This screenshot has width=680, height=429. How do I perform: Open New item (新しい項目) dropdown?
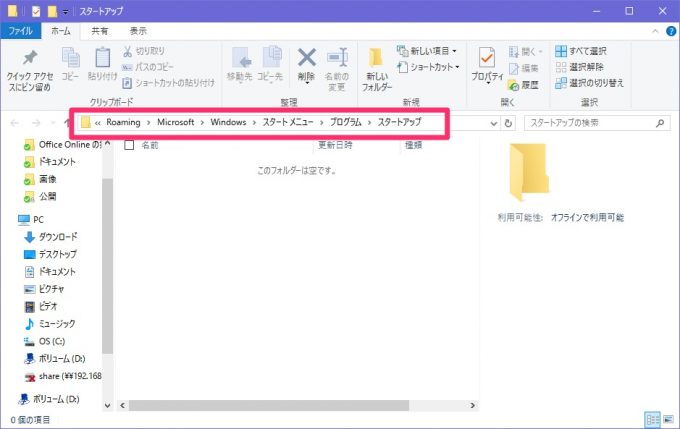427,51
